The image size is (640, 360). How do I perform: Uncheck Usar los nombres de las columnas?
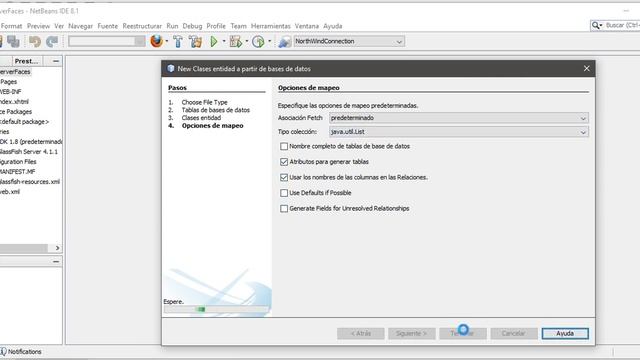click(x=284, y=177)
